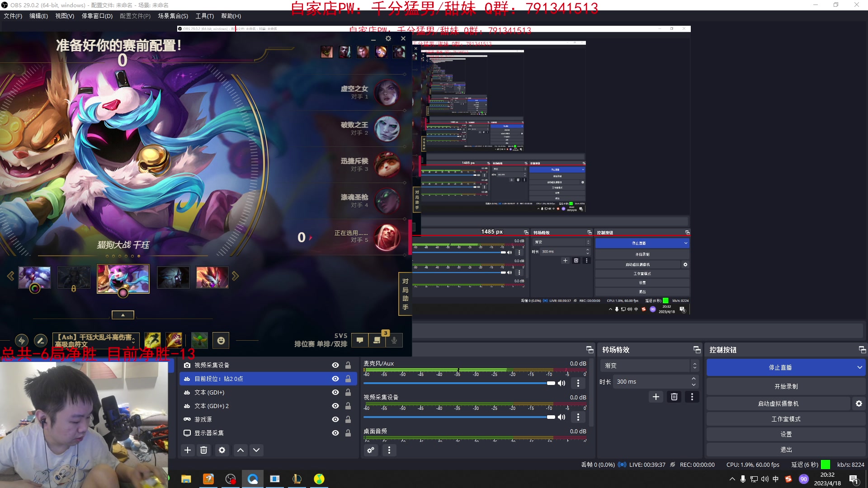The image size is (868, 488).
Task: Unlock the 目前段位 source
Action: point(348,379)
